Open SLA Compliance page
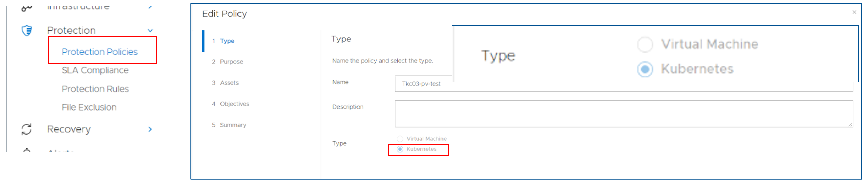This screenshot has height=186, width=868. [x=95, y=70]
